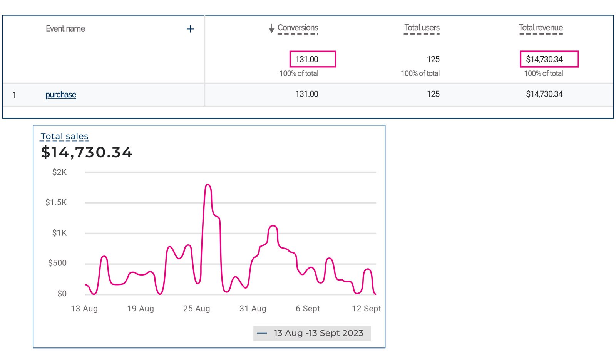Click the sort arrow next to Conversions
This screenshot has height=364, width=616.
coord(271,28)
